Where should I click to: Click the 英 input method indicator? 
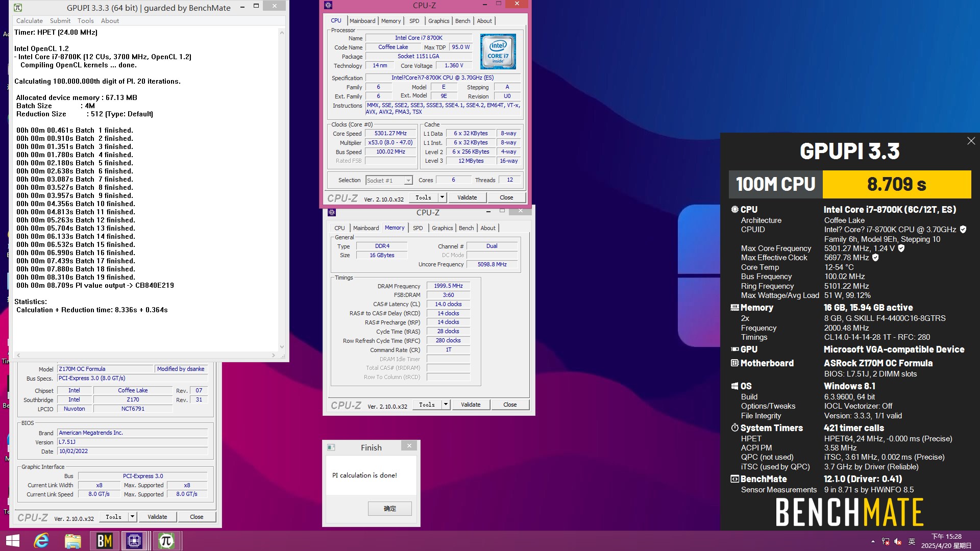(912, 541)
